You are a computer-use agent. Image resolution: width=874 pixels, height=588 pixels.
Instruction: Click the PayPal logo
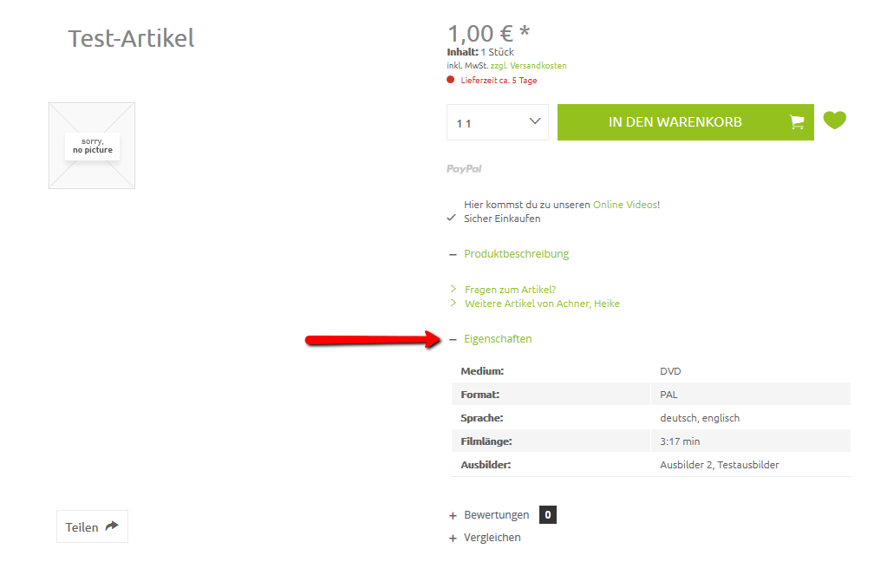tap(464, 169)
